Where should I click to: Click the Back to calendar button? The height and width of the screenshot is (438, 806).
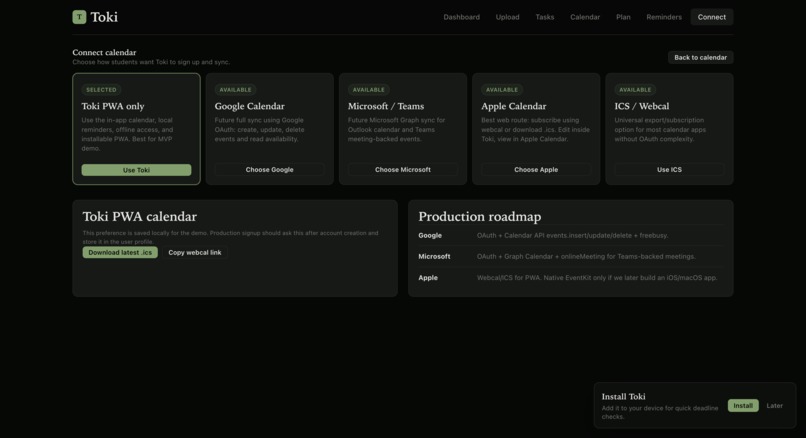[x=701, y=57]
